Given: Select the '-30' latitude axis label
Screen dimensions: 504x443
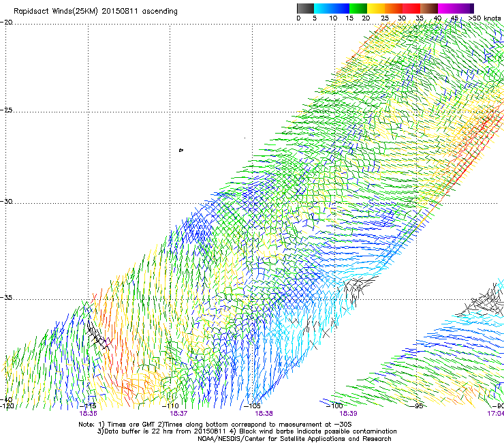Looking at the screenshot, I should pyautogui.click(x=6, y=201).
